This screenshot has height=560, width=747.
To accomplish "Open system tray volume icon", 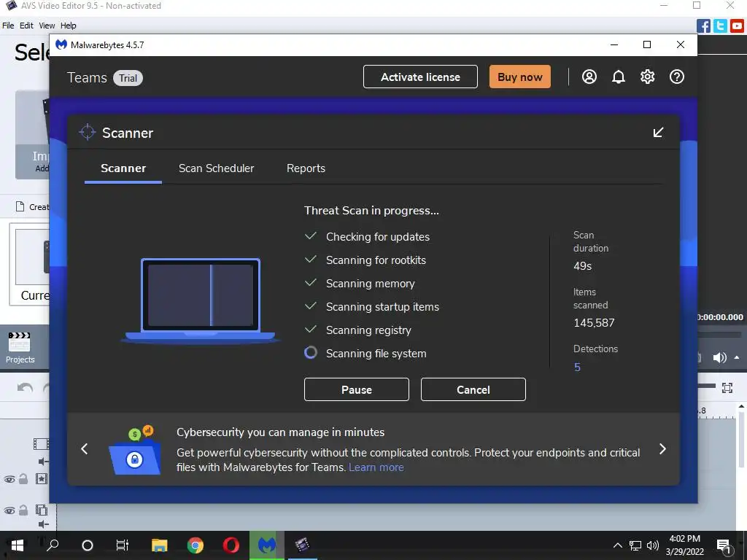I will pos(653,545).
